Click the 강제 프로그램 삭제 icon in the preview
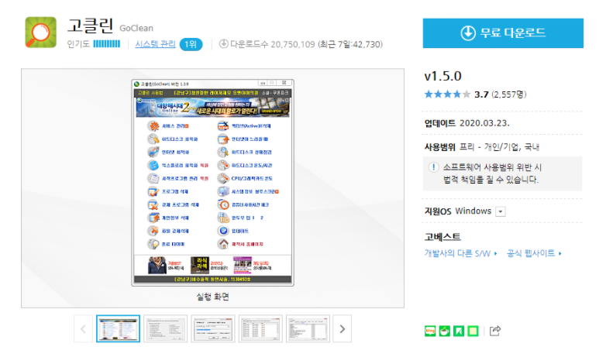The width and height of the screenshot is (613, 364). pos(153,204)
